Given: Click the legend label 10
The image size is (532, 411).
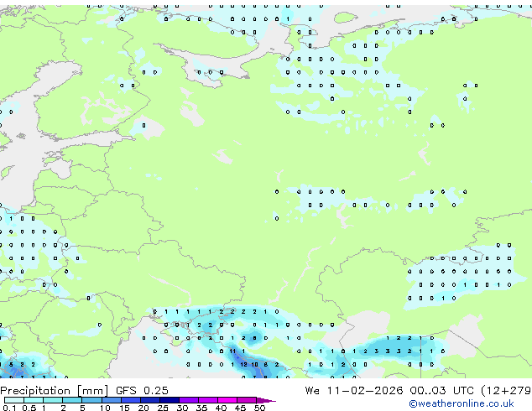Looking at the screenshot, I should point(105,408).
